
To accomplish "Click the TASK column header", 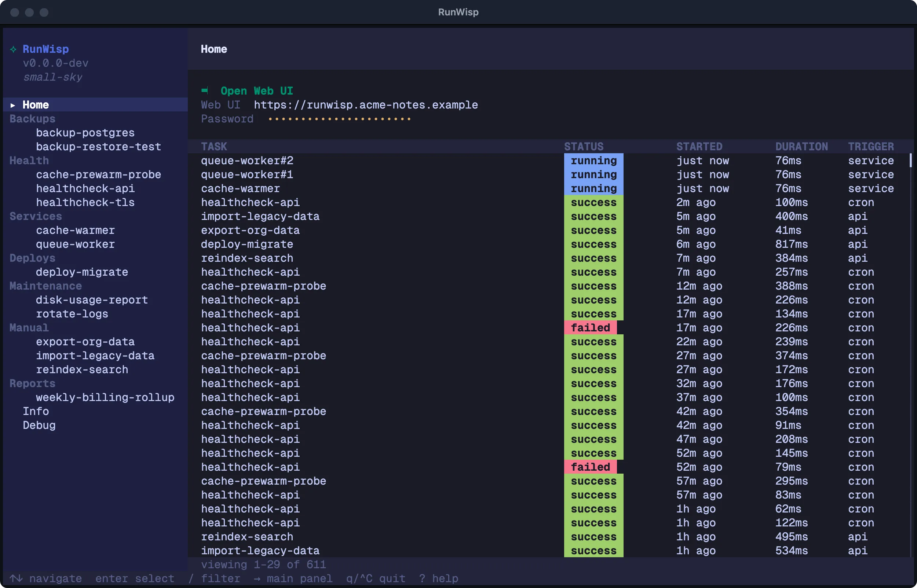I will [214, 147].
